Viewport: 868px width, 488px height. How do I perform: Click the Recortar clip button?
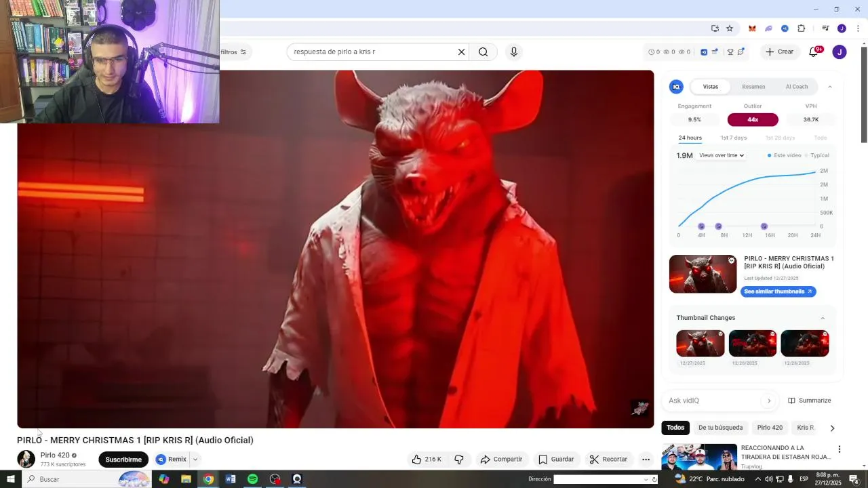point(609,460)
